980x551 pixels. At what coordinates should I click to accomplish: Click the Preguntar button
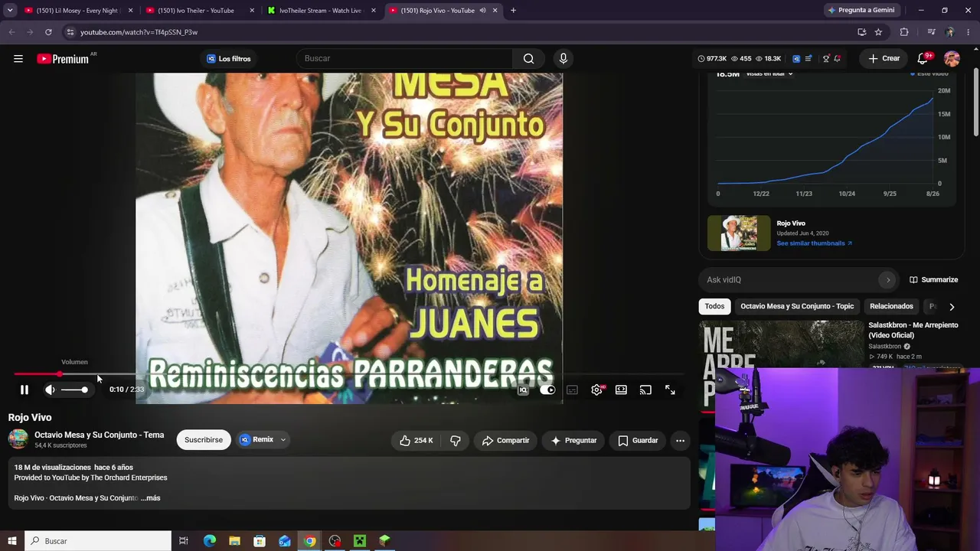(573, 440)
